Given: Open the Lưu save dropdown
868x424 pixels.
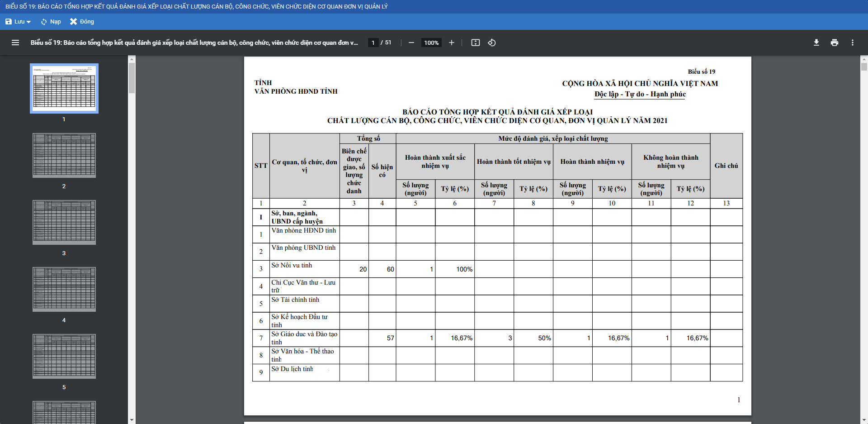Looking at the screenshot, I should tap(18, 22).
